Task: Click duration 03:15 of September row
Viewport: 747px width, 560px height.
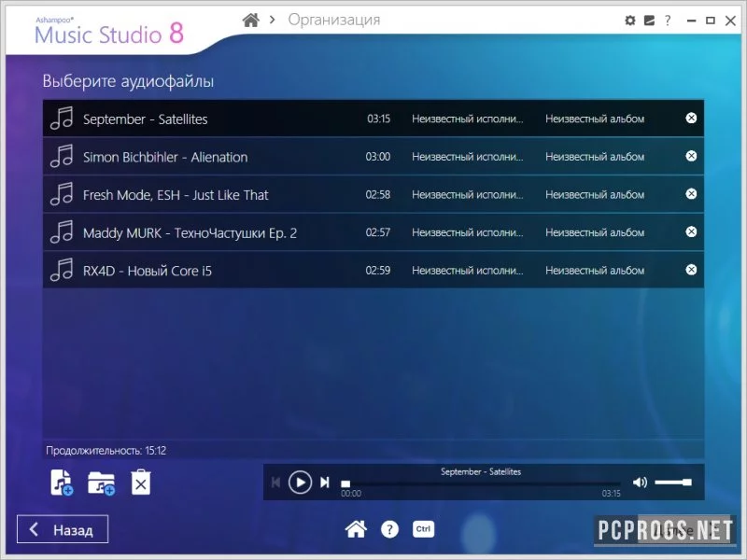Action: tap(379, 119)
